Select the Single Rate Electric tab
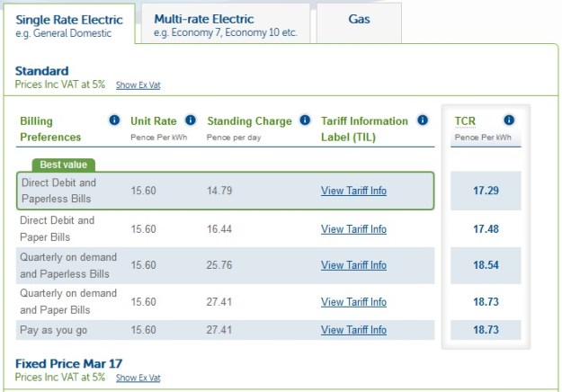The image size is (562, 392). pyautogui.click(x=68, y=24)
